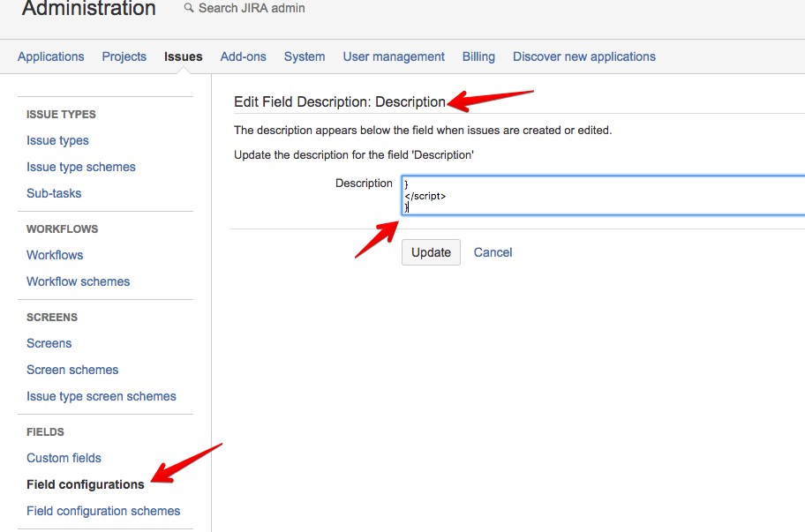Viewport: 805px width, 532px height.
Task: Open Issue type screen schemes
Action: pos(102,396)
